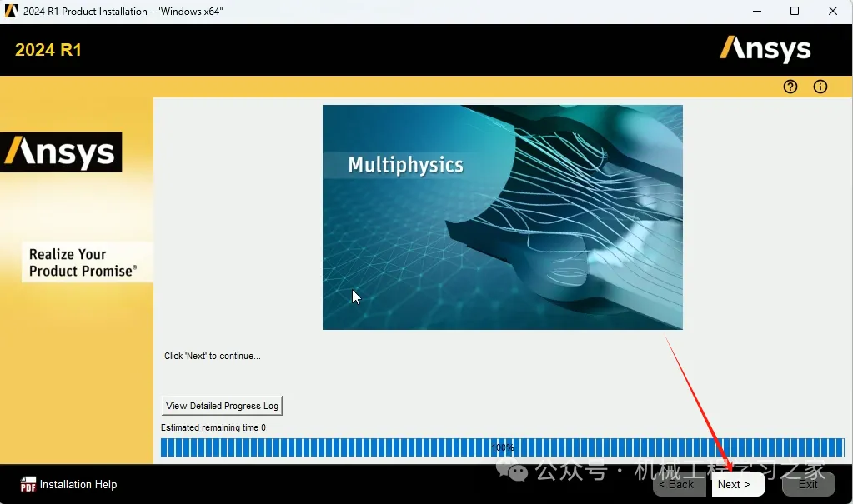Select the 'Click Next to continue' text

212,356
